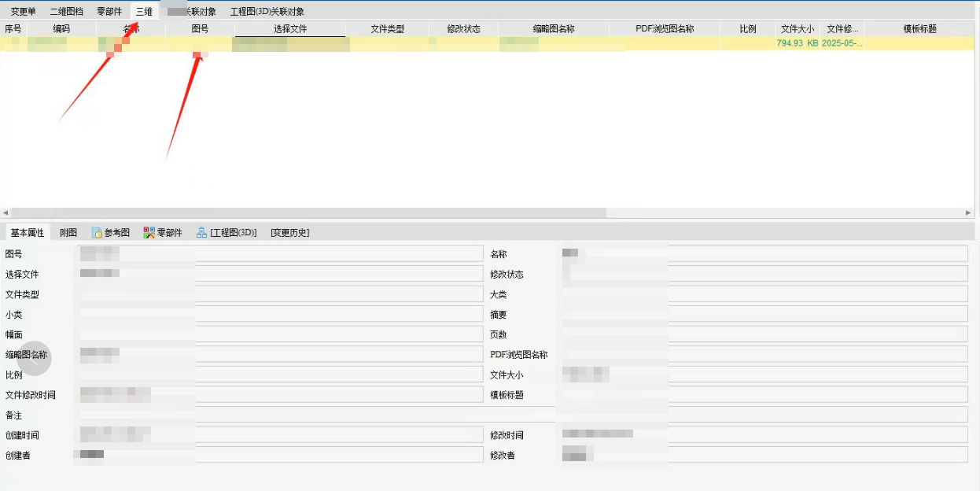Select the 794.93 KB file size cell
980x491 pixels.
tap(798, 43)
